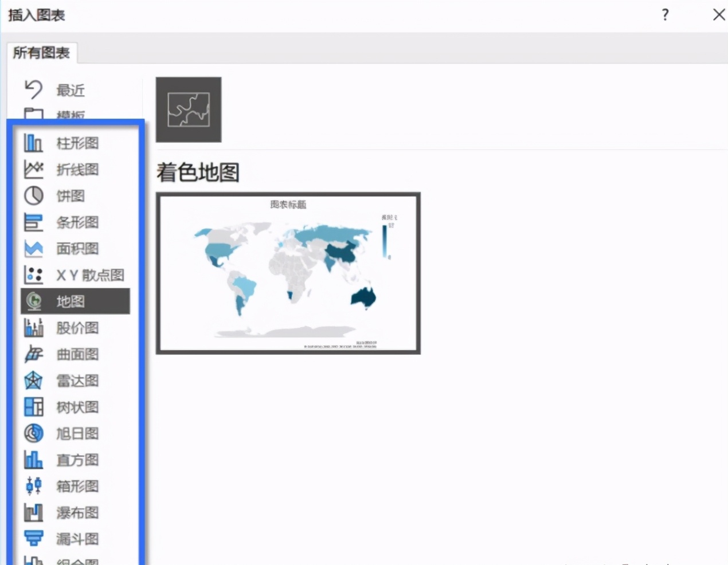Choose the XY scatter (散点图) icon

[x=33, y=274]
